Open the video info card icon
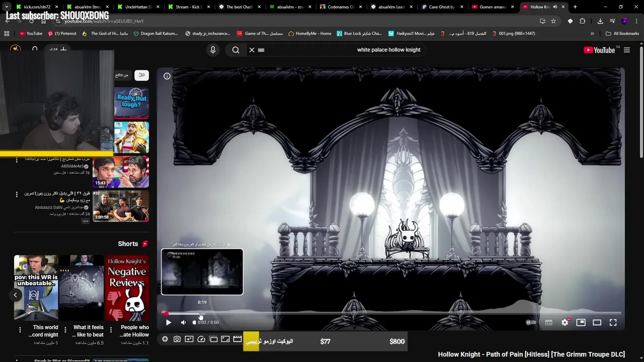The image size is (644, 362). 167,76
